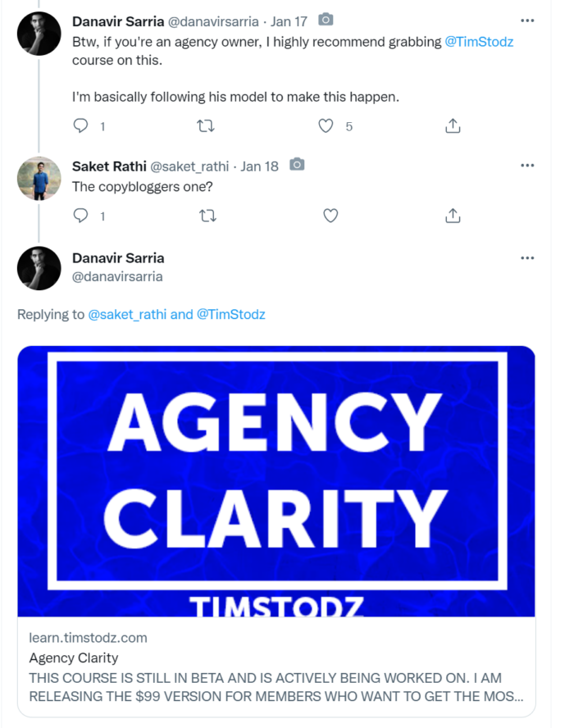Reply to Saket Rathi's copybloggers tweet

point(81,216)
